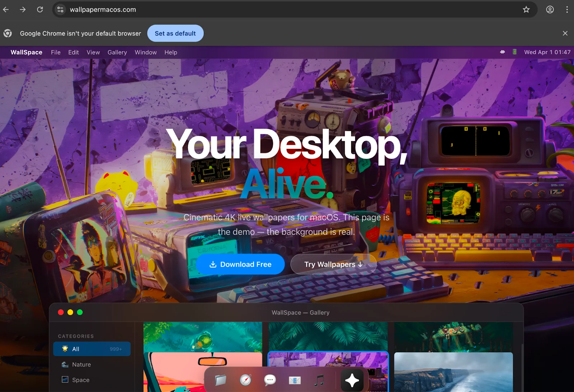
Task: Open Mail from the dock
Action: point(295,380)
